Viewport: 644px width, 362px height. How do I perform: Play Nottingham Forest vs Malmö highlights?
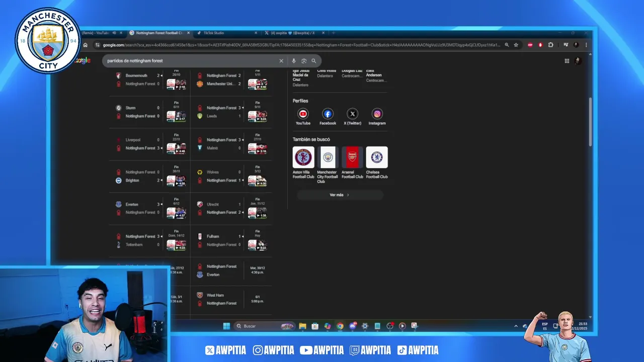[258, 148]
